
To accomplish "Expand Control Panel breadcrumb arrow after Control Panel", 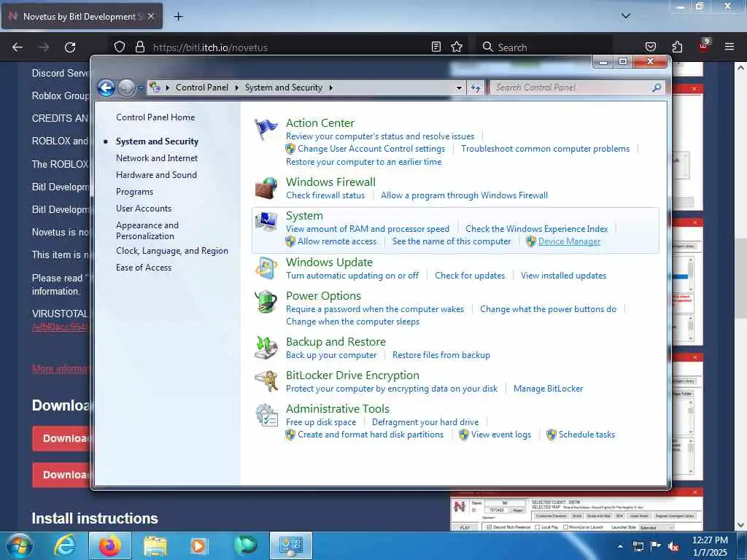I will point(237,87).
